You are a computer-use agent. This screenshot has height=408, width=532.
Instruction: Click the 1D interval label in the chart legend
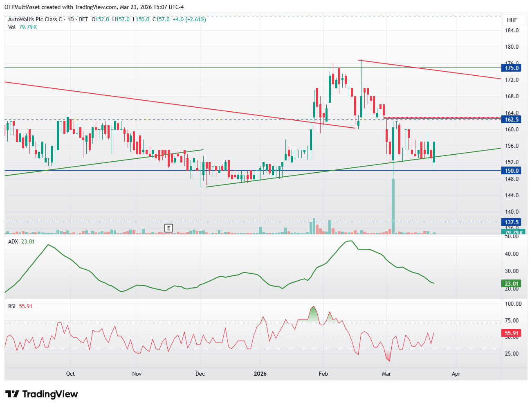click(71, 19)
